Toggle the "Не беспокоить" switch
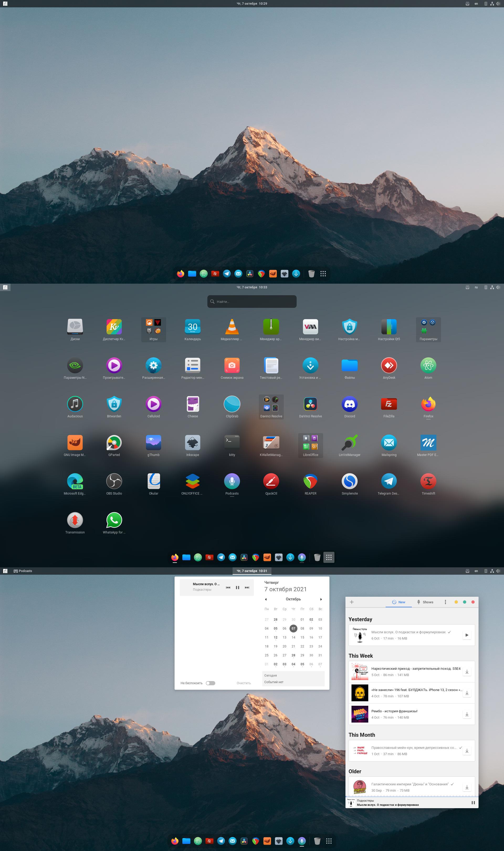 [210, 683]
